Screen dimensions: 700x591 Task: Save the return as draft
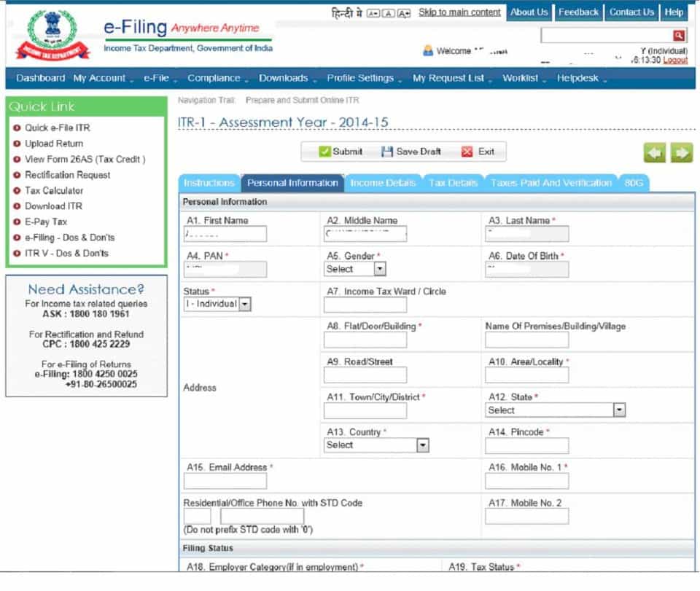coord(411,152)
